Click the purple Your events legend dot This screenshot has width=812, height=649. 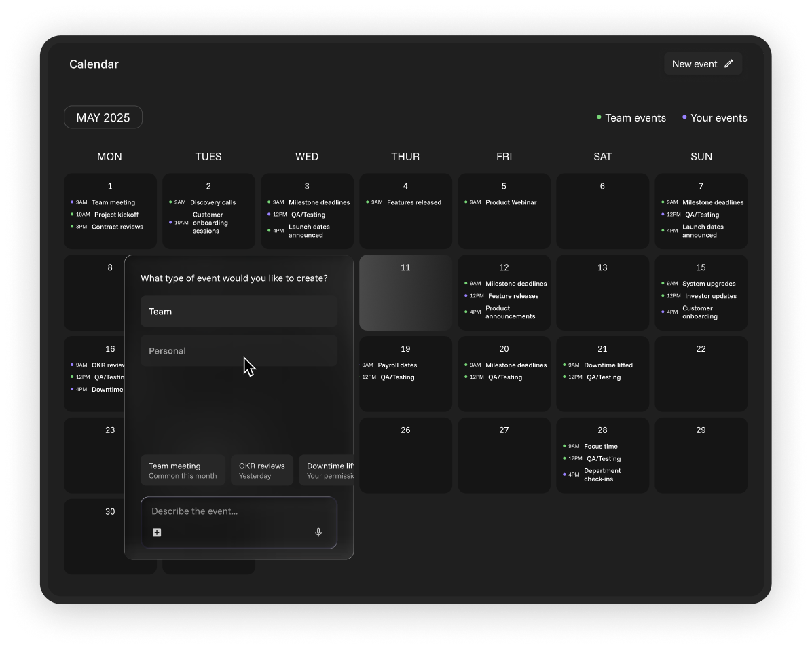[x=684, y=117]
